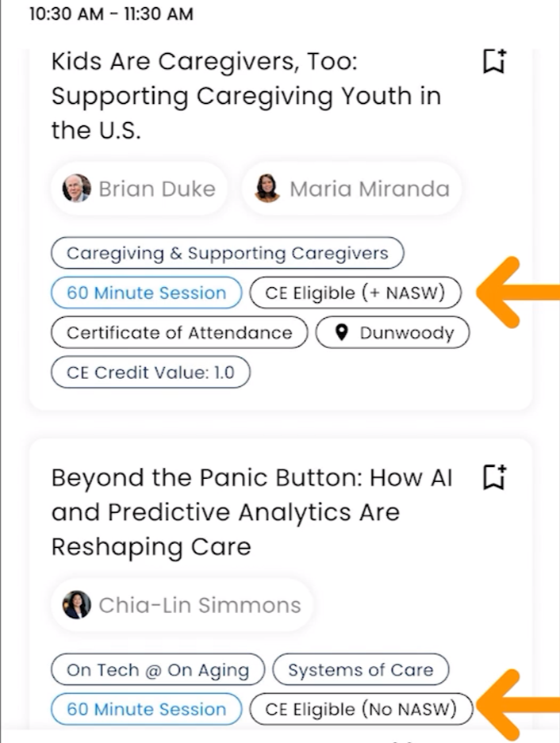Viewport: 560px width, 743px height.
Task: Tap the CE Eligible (+ NASW) tag
Action: (x=355, y=293)
